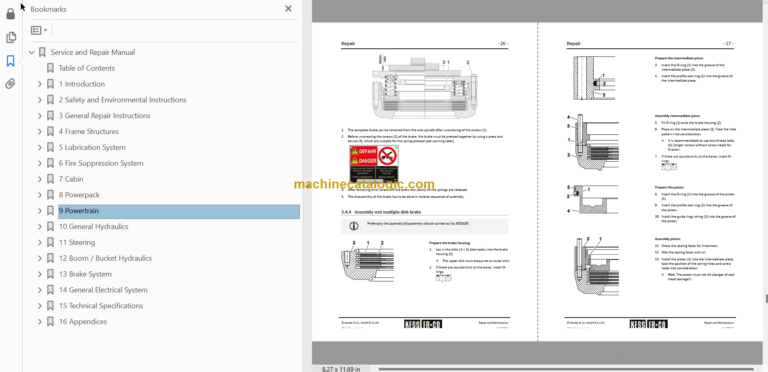
Task: Click section heading 3.4.4 Assembly wet multiple disk brake
Action: click(381, 212)
